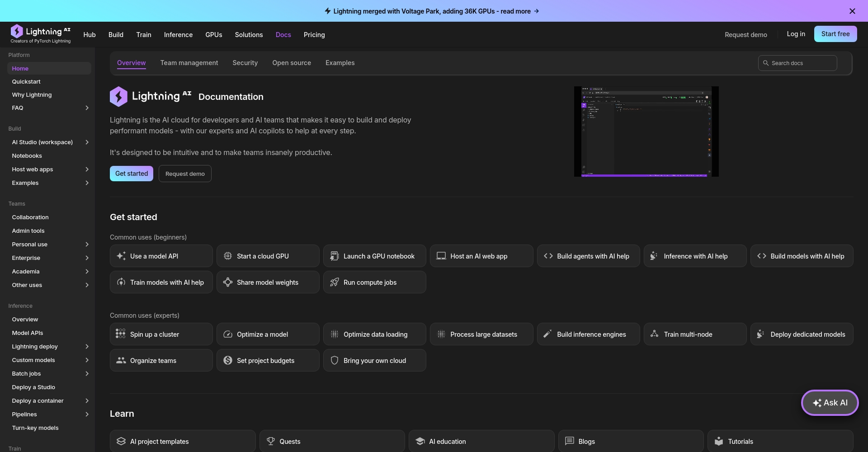Click the people icon on Organize teams
The width and height of the screenshot is (868, 452).
(121, 360)
